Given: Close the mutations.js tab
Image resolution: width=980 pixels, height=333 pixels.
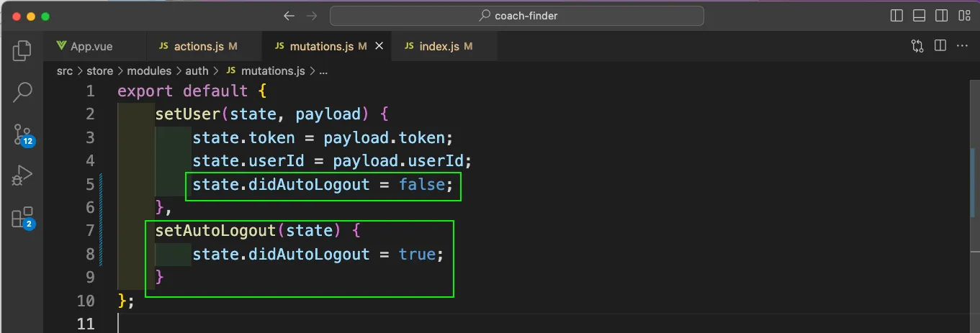Looking at the screenshot, I should (379, 46).
